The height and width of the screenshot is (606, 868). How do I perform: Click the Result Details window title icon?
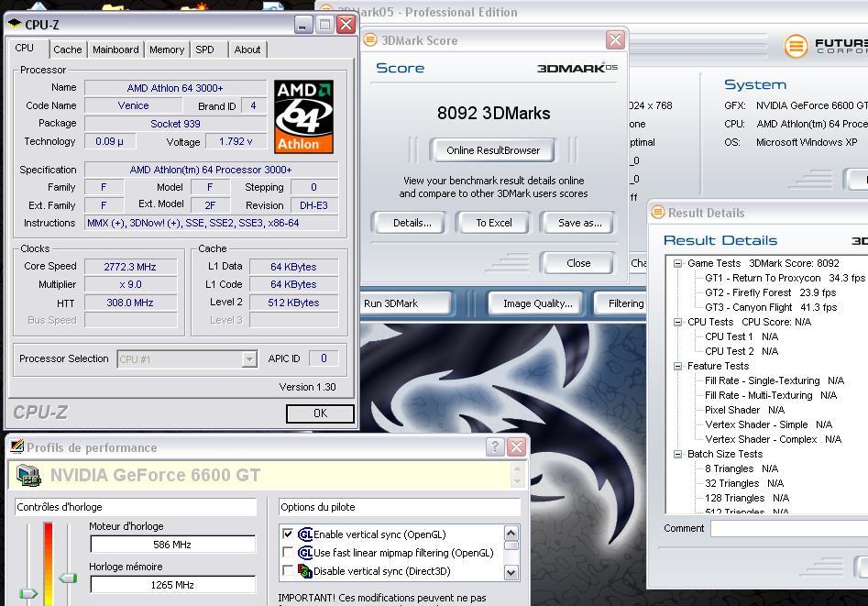tap(657, 212)
